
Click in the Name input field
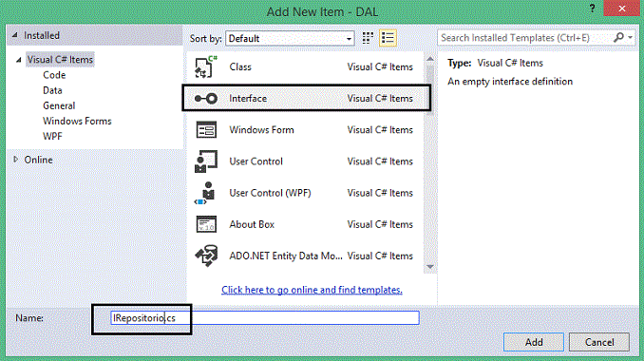pos(265,318)
